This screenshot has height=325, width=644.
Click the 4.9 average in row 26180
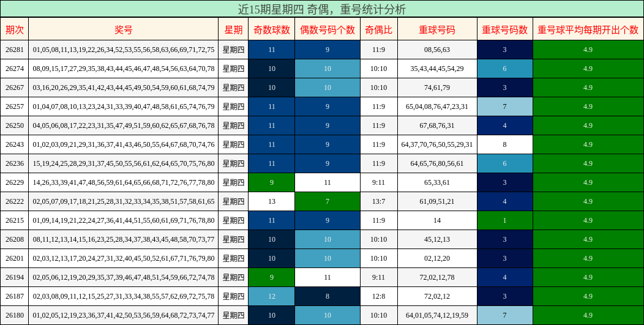[x=588, y=315]
